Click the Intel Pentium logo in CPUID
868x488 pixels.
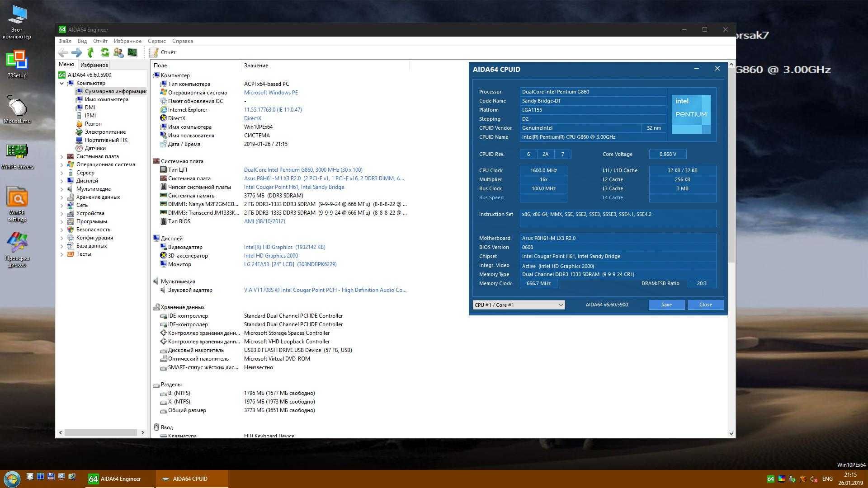(x=691, y=114)
